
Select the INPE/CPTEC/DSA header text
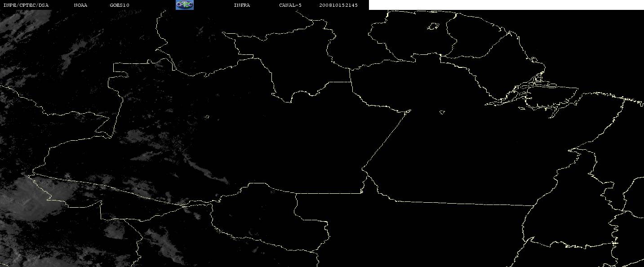click(x=26, y=5)
